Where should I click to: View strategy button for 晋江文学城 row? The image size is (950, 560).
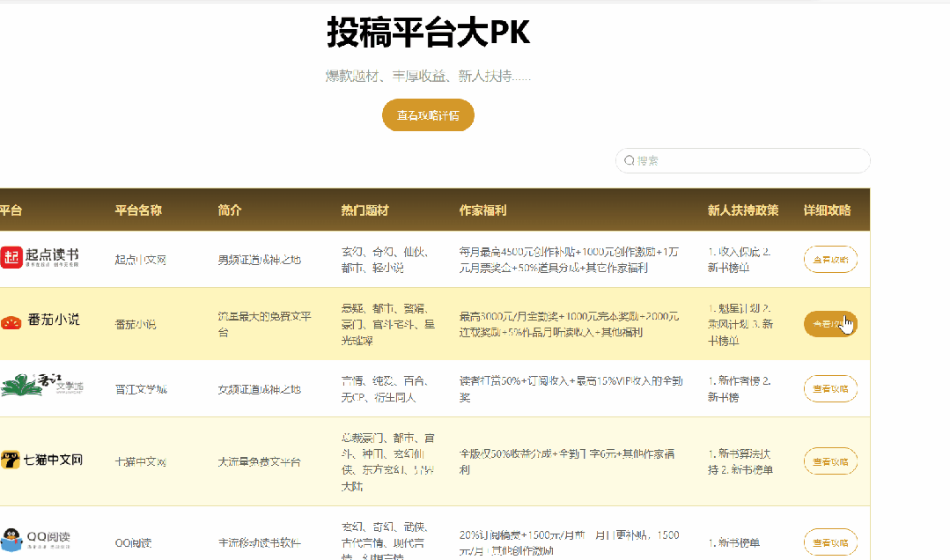(x=830, y=388)
